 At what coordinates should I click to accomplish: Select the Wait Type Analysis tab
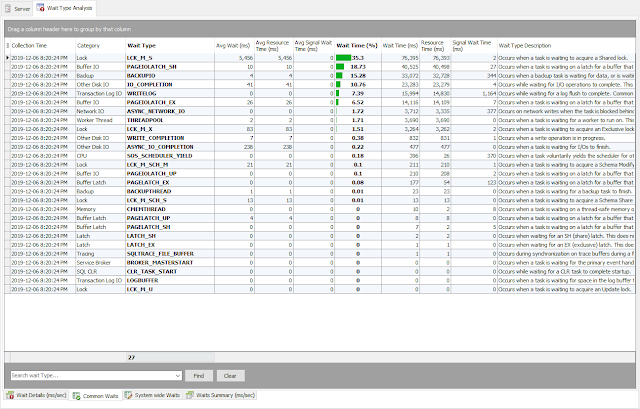pyautogui.click(x=64, y=8)
